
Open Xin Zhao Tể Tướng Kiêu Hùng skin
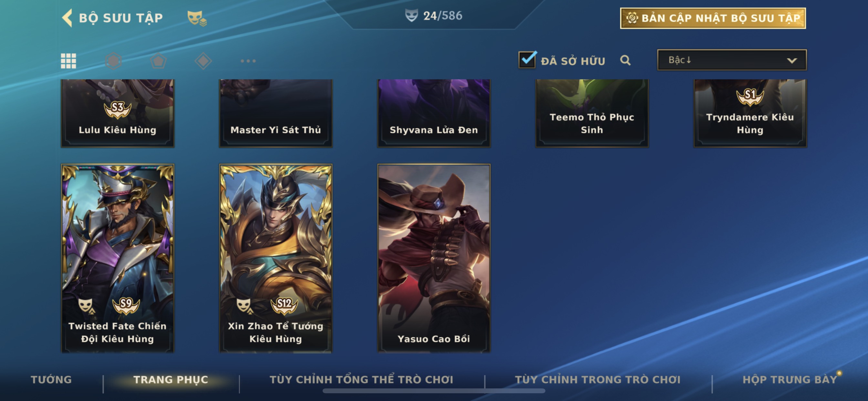[x=276, y=258]
